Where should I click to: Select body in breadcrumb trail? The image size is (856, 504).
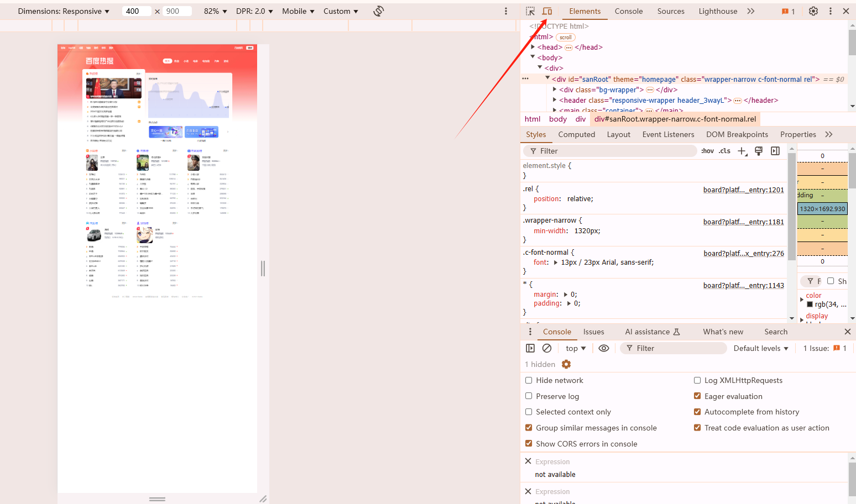(558, 119)
